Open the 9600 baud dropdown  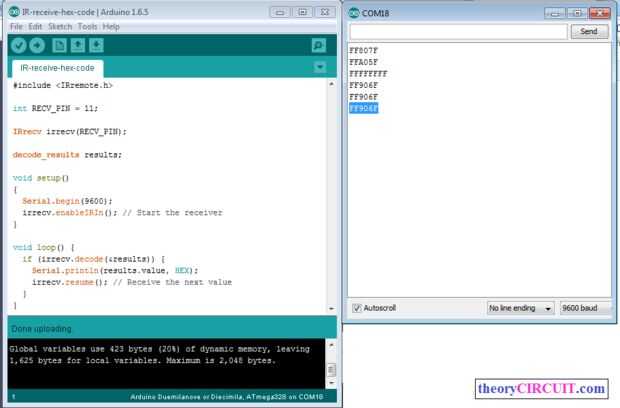(584, 308)
